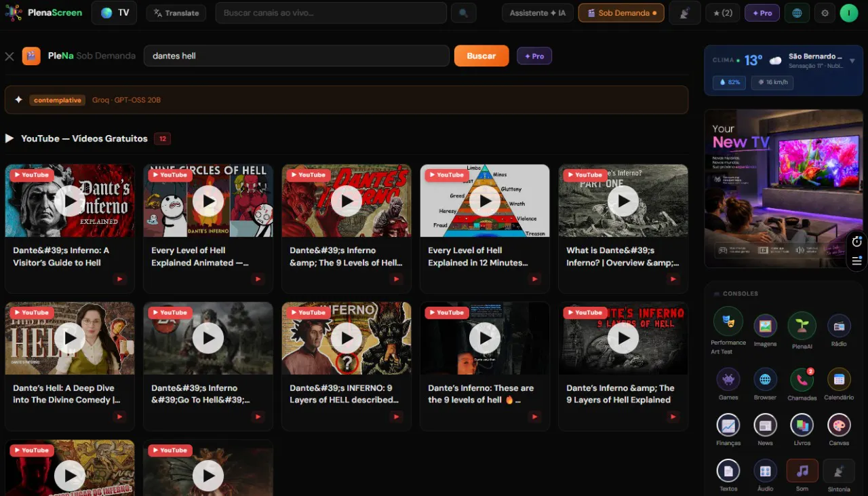868x496 pixels.
Task: Open the Translate option
Action: pyautogui.click(x=176, y=13)
